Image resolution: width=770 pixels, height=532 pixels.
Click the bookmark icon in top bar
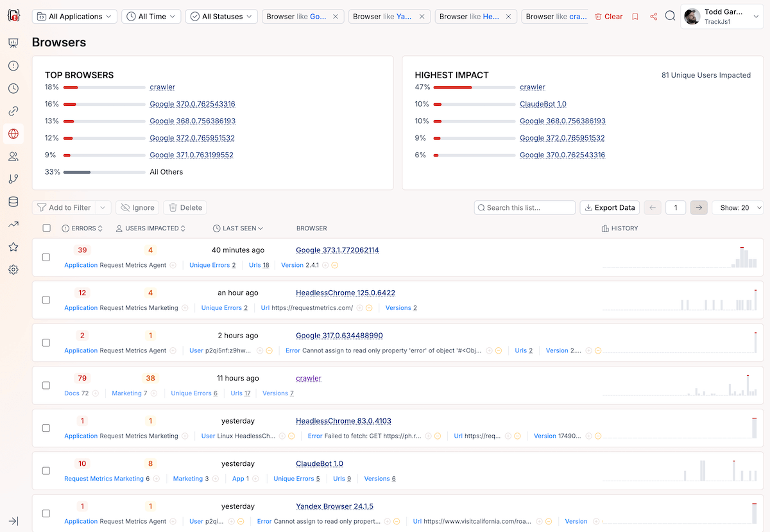[x=635, y=17]
